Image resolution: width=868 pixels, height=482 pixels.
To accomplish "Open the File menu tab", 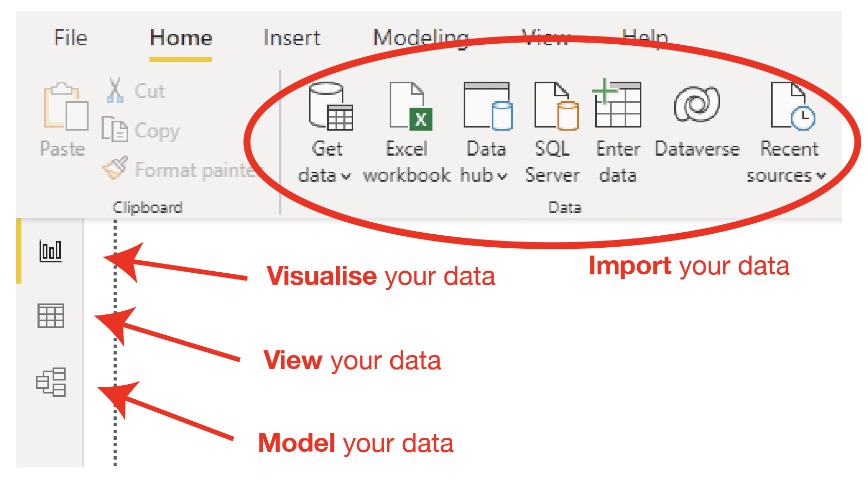I will point(70,38).
